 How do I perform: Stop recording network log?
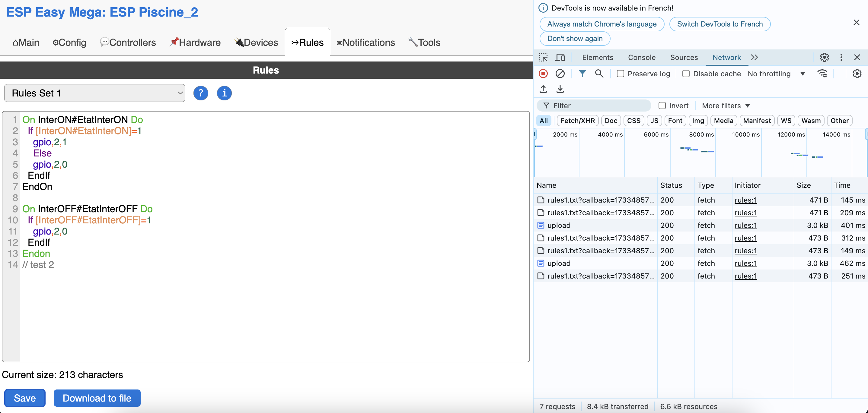[x=543, y=74]
